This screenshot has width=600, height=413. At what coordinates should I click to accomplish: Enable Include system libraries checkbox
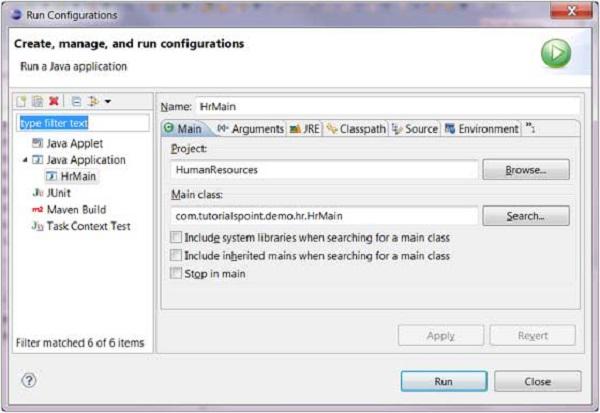click(176, 237)
